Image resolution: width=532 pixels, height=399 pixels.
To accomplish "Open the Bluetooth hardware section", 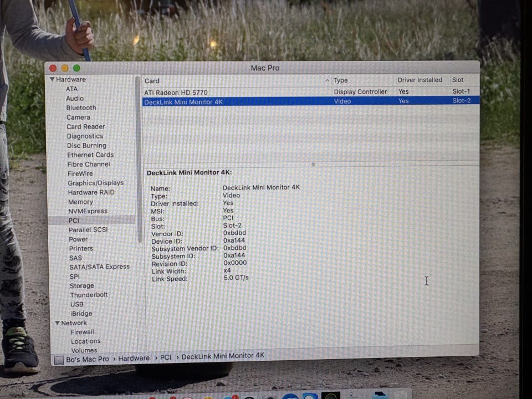I will pyautogui.click(x=81, y=108).
